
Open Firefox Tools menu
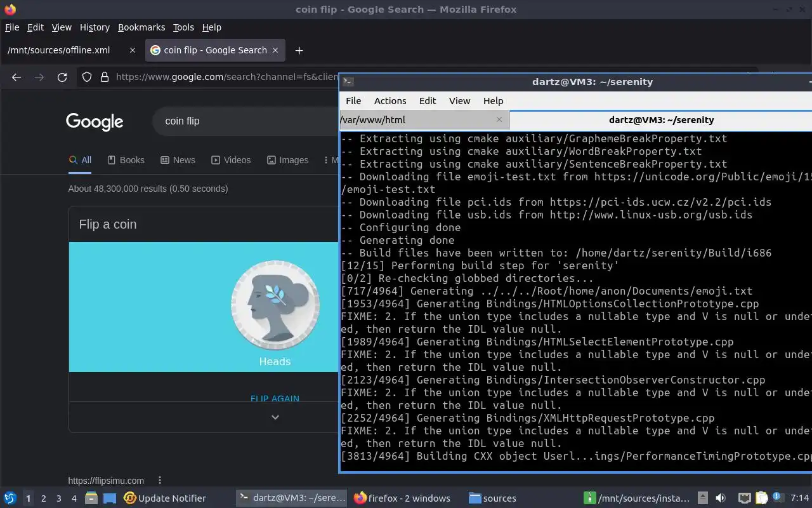pos(183,27)
